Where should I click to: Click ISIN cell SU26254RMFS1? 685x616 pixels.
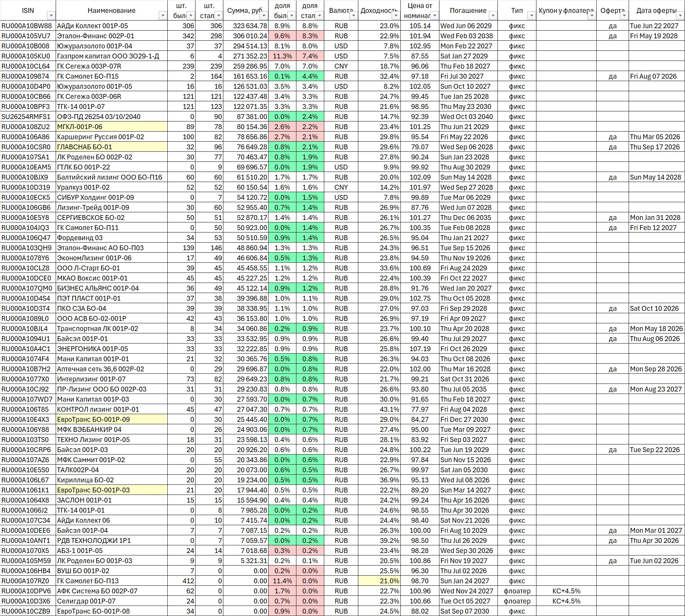[28, 117]
